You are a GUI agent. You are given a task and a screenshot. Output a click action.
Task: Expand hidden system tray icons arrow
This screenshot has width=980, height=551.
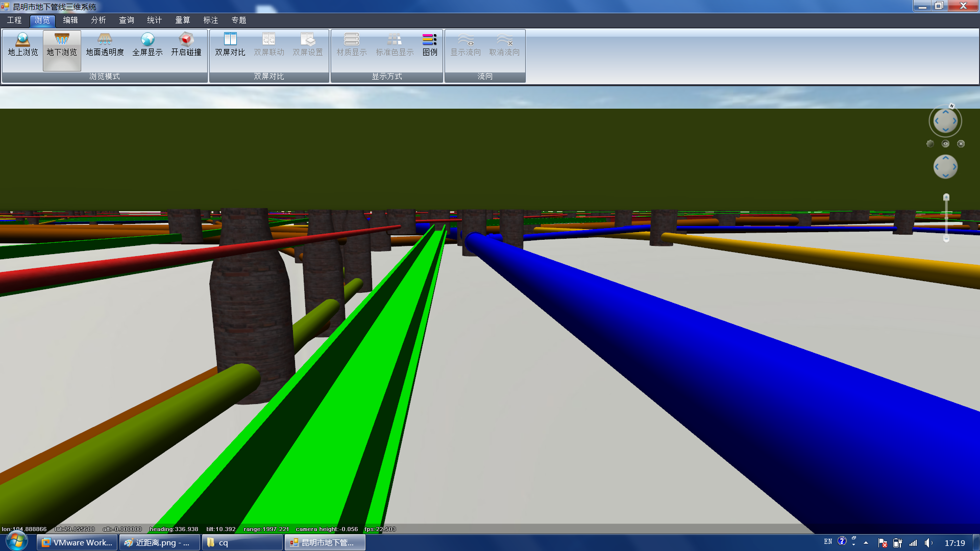866,543
